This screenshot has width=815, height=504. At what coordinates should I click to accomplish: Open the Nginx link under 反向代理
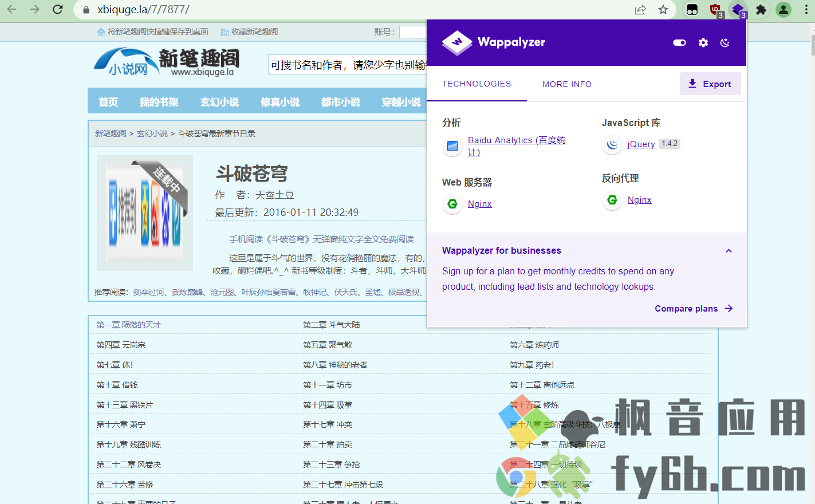coord(640,200)
